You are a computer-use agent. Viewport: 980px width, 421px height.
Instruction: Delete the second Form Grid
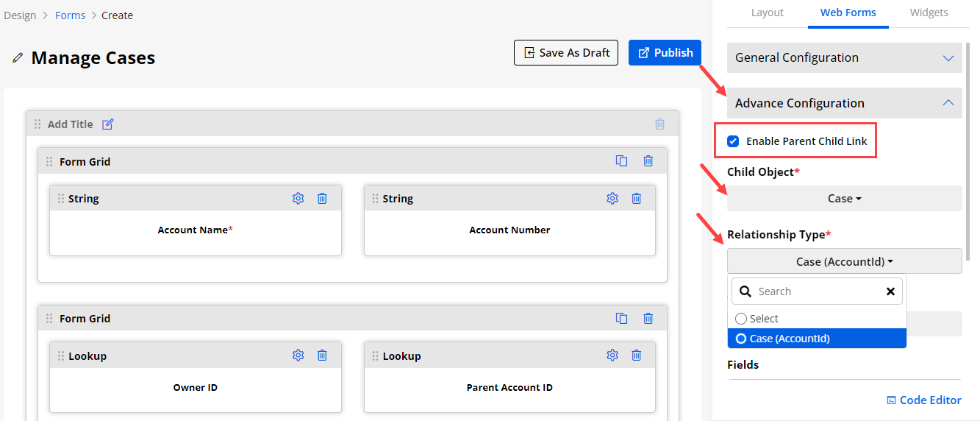pos(648,319)
